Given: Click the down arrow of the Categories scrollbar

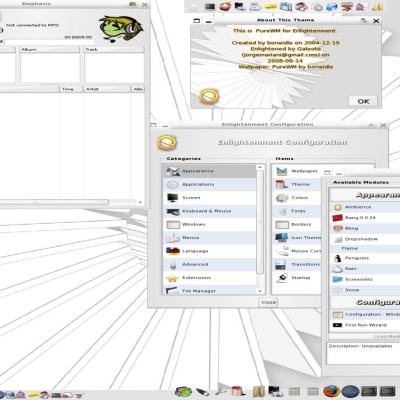Looking at the screenshot, I should [x=260, y=291].
